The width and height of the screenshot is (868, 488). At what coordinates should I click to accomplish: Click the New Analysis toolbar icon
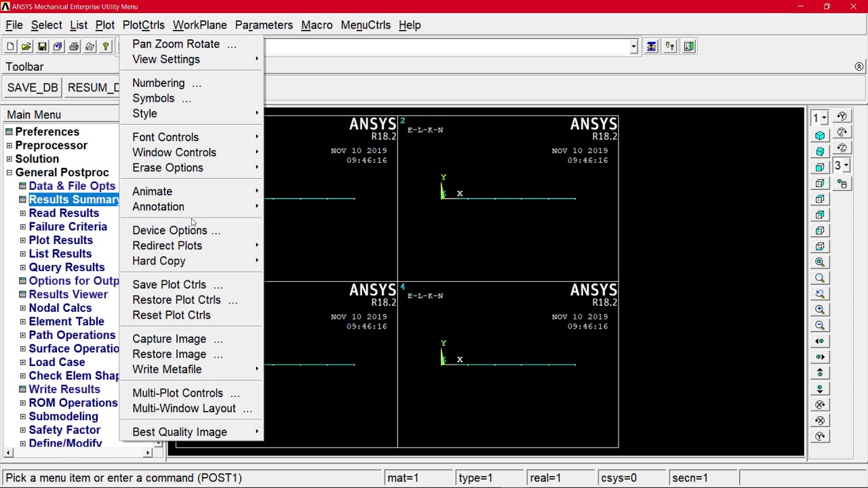click(10, 47)
